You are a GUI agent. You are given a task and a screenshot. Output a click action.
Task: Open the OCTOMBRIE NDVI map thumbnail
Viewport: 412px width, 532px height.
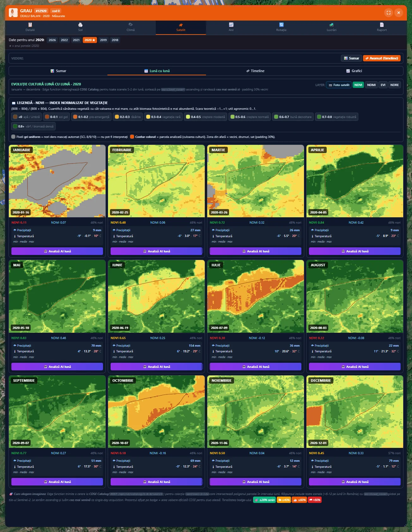point(156,411)
